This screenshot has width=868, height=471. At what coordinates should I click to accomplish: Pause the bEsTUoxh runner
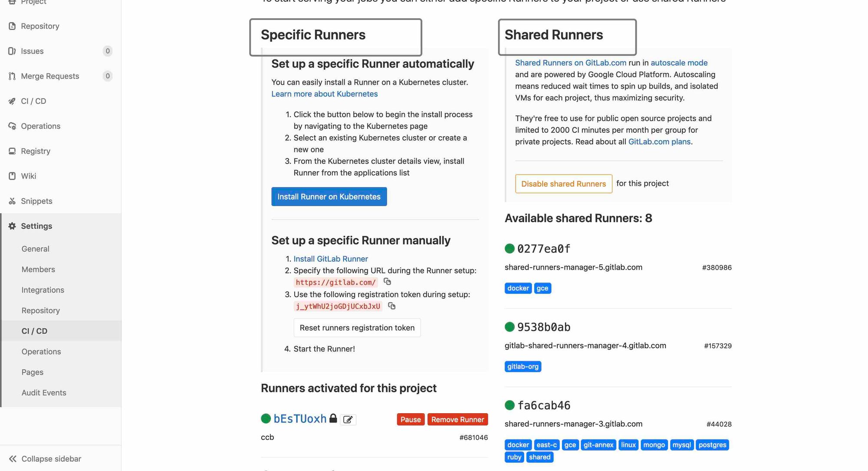[x=411, y=419]
